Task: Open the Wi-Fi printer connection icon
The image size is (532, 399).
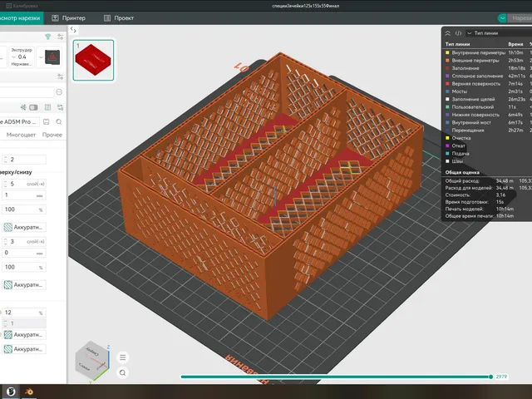Action: (x=48, y=37)
